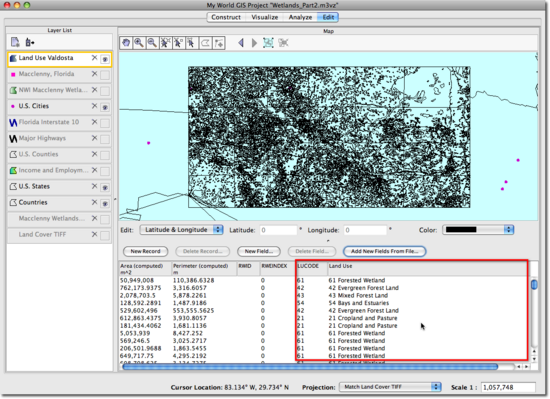
Task: Switch to the Analyze tab
Action: coord(300,17)
